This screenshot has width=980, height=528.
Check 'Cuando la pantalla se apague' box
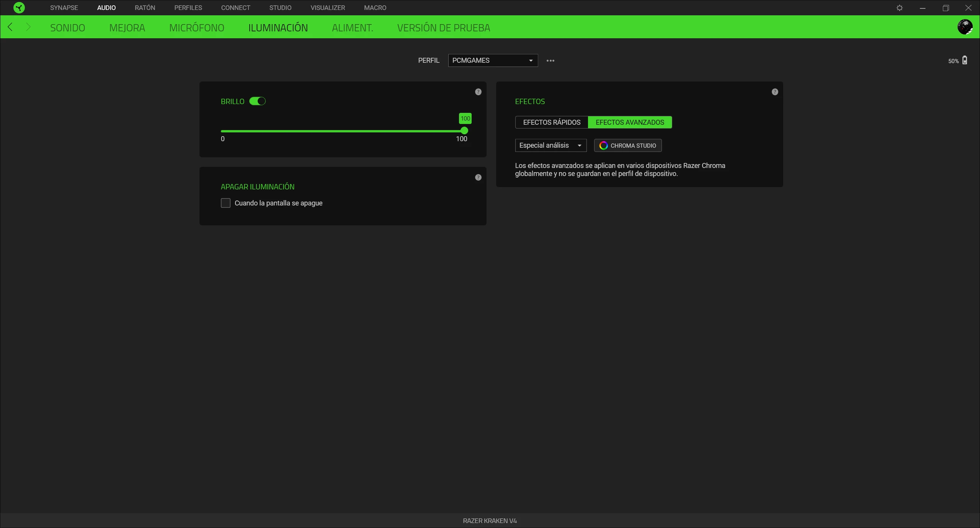[225, 203]
